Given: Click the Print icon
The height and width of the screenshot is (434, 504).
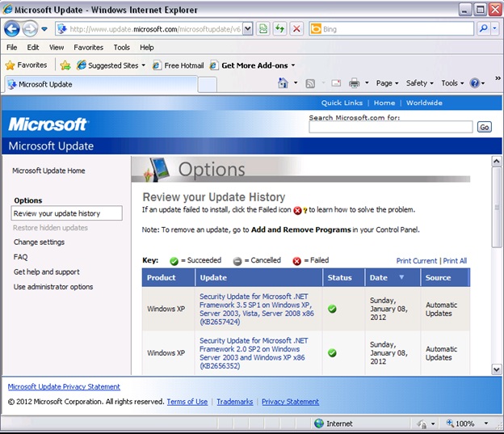Looking at the screenshot, I should 355,83.
